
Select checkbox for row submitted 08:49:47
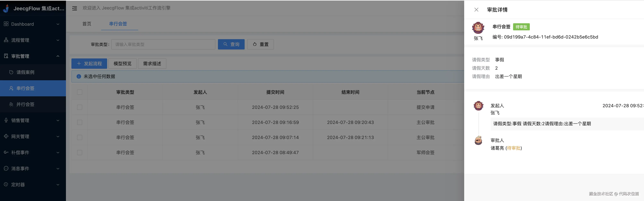(x=79, y=152)
